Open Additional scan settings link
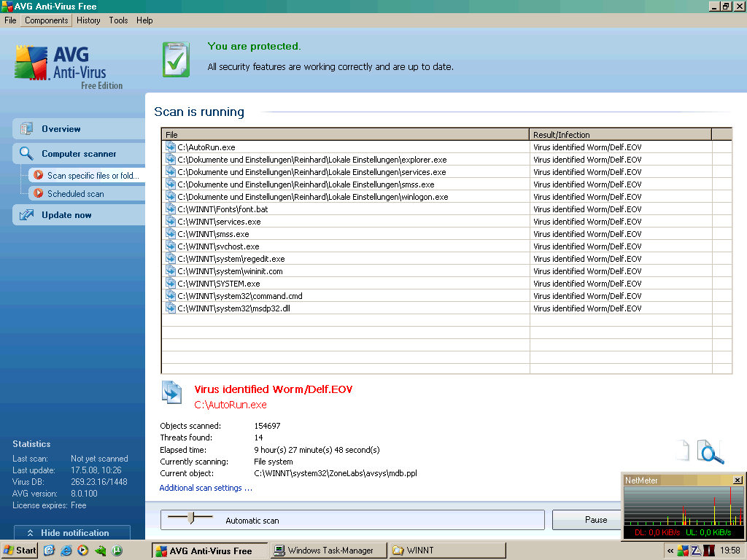Viewport: 747px width, 560px height. click(x=206, y=488)
